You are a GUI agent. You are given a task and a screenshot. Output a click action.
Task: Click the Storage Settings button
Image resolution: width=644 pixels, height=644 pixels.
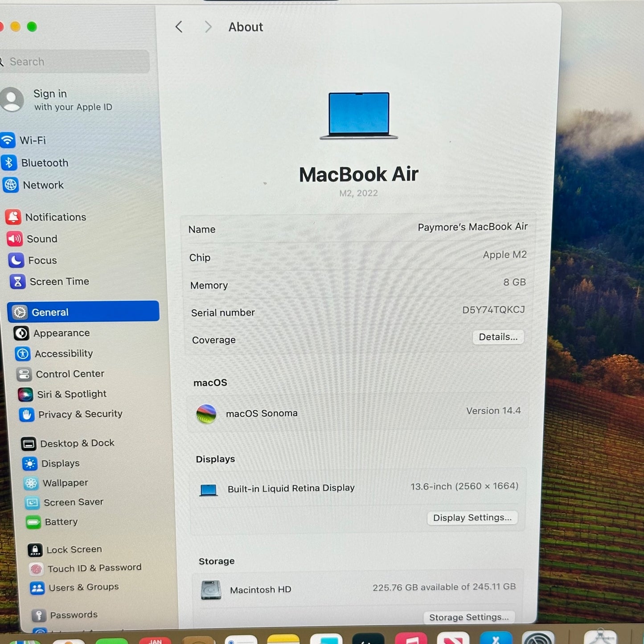468,617
